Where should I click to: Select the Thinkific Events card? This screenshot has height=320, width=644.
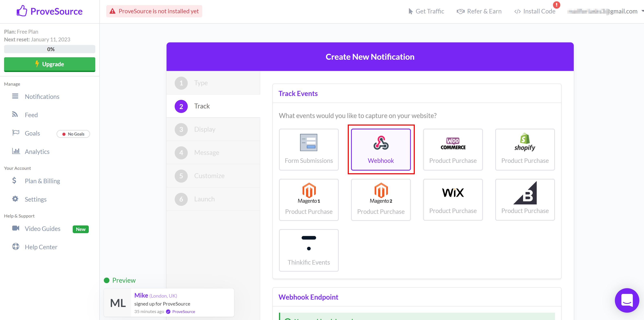tap(309, 250)
